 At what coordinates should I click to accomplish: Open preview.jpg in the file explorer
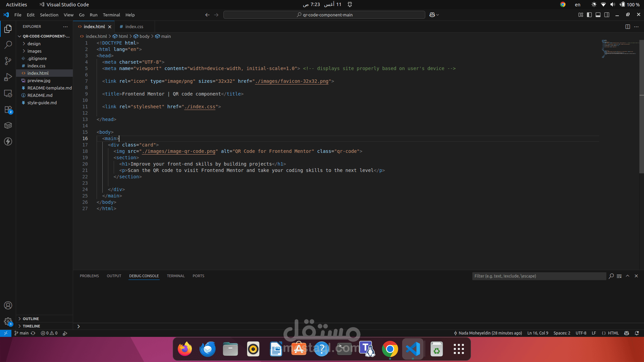44,80
